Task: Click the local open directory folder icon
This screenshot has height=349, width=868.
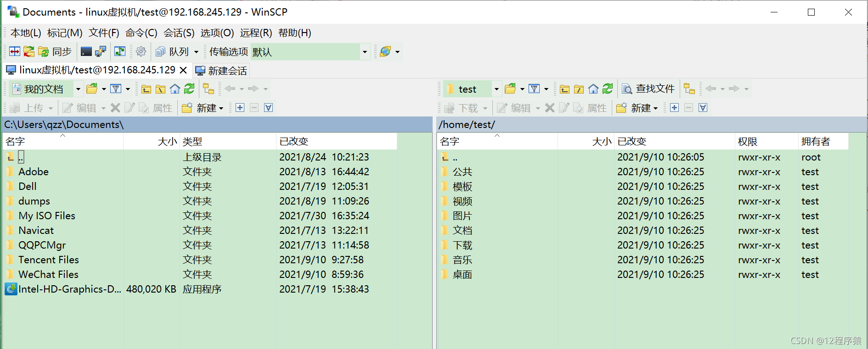Action: click(92, 89)
